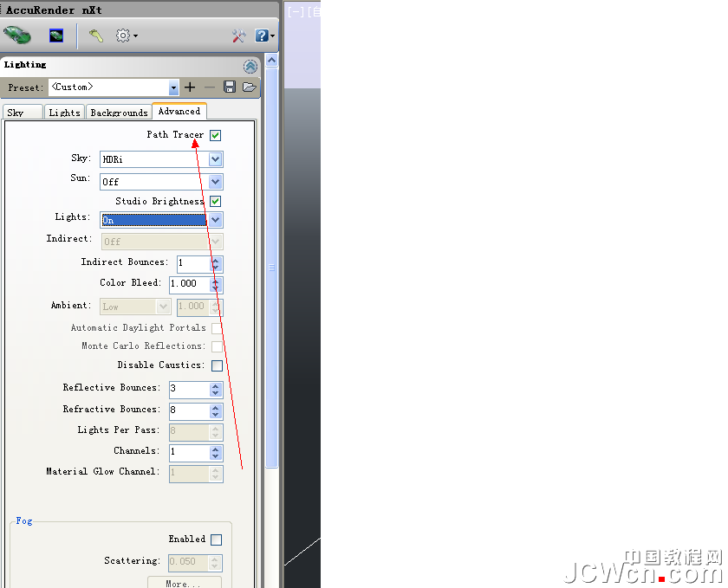This screenshot has width=728, height=588.
Task: Adjust the Color Bleed spinner arrows
Action: point(216,285)
